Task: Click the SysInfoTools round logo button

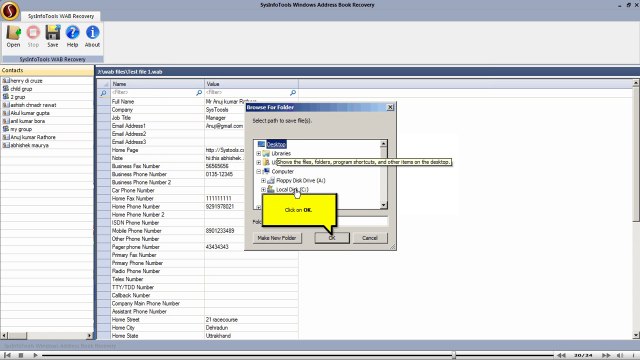Action: 10,10
